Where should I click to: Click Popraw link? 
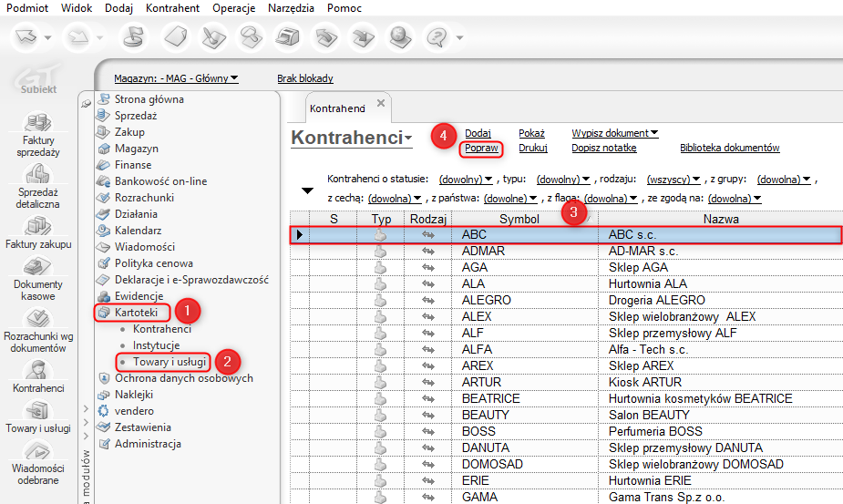[482, 148]
